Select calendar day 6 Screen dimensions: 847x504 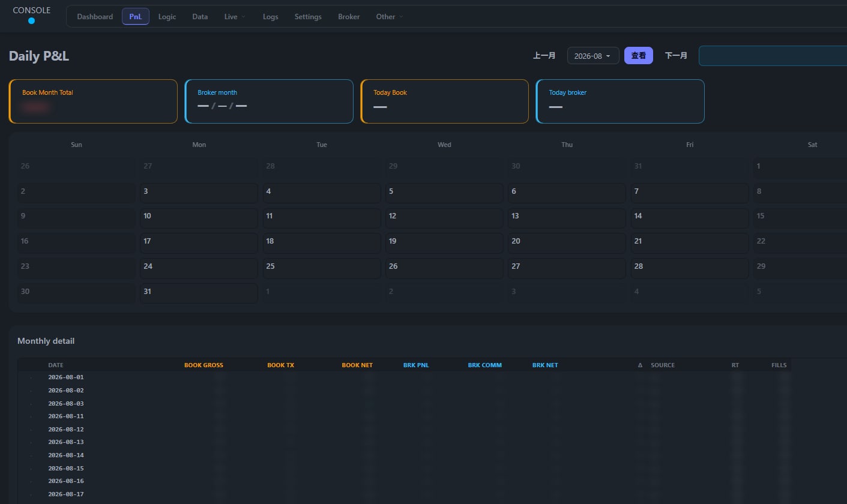click(567, 193)
